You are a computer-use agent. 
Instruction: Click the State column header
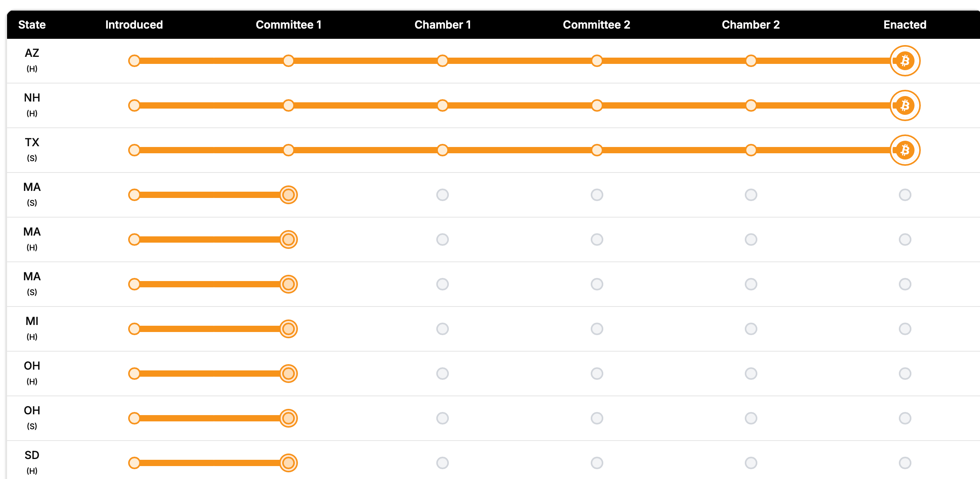point(32,25)
